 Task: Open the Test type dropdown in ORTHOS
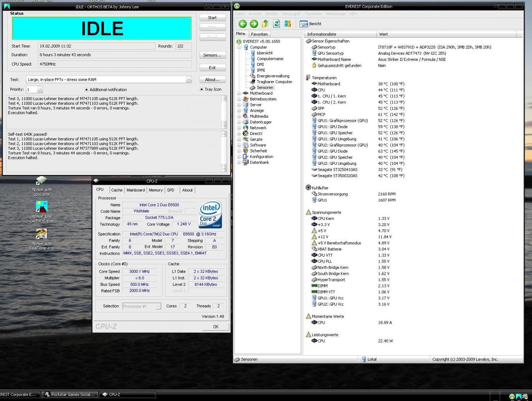[x=189, y=80]
